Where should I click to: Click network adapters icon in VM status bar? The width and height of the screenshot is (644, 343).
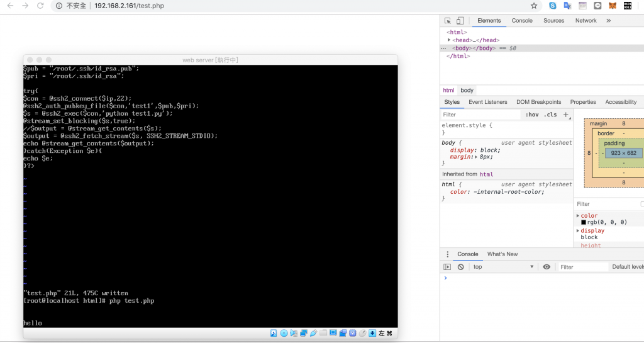(x=304, y=333)
